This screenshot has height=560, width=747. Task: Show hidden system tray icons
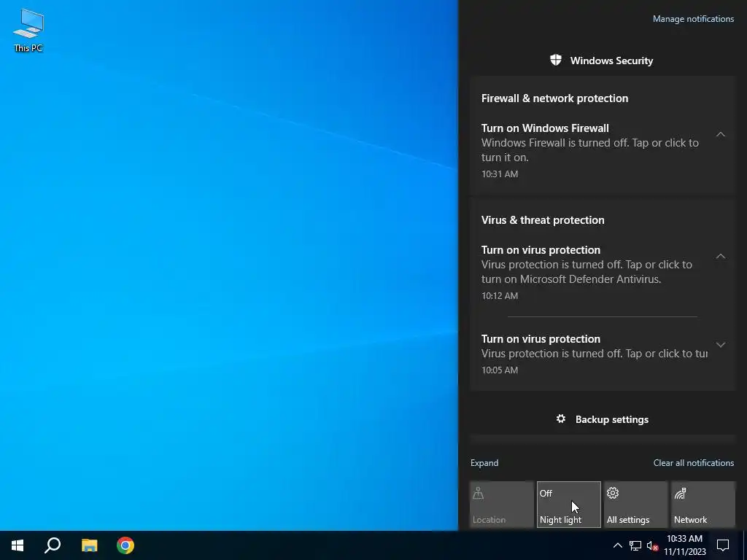click(x=617, y=545)
